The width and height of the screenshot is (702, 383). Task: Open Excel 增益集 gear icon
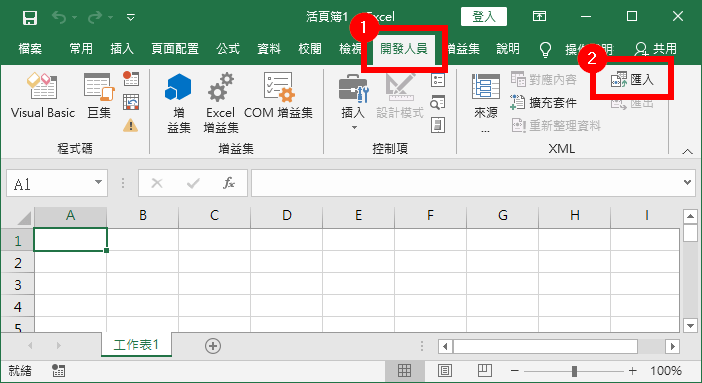coord(220,103)
